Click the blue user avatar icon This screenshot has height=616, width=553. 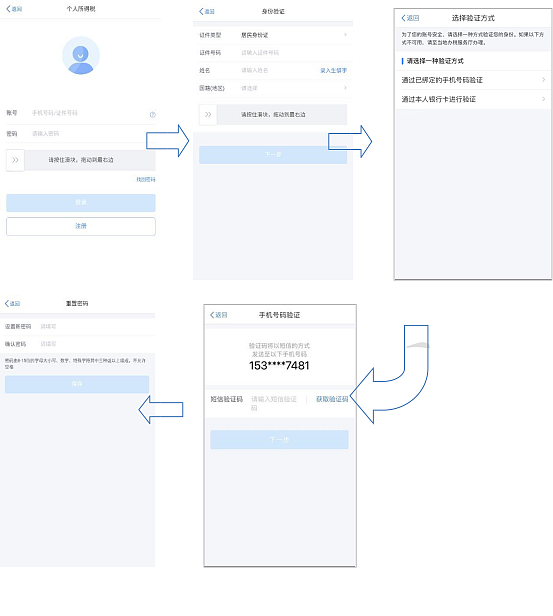pos(81,55)
